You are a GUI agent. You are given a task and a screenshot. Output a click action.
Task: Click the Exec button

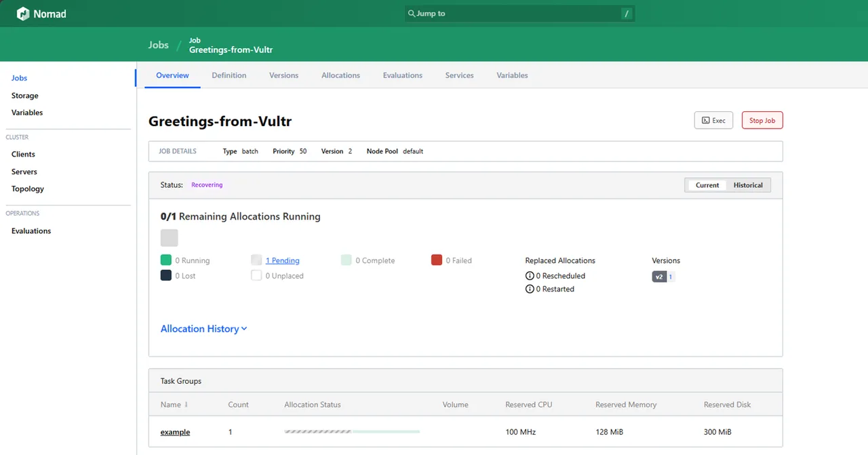coord(713,120)
